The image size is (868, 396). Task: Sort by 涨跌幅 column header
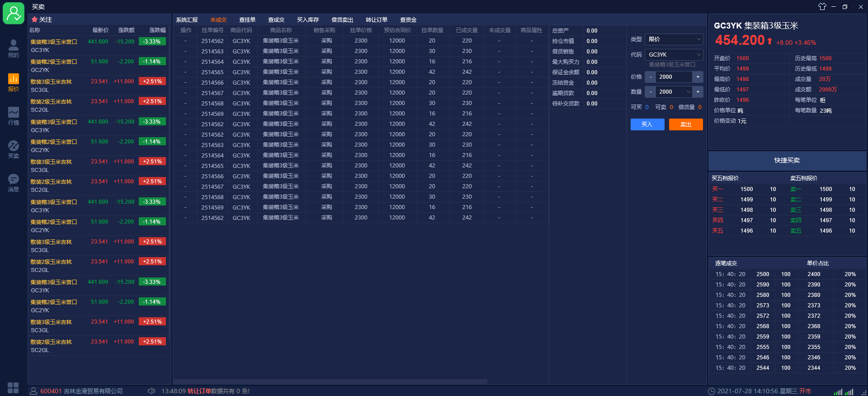tap(157, 30)
